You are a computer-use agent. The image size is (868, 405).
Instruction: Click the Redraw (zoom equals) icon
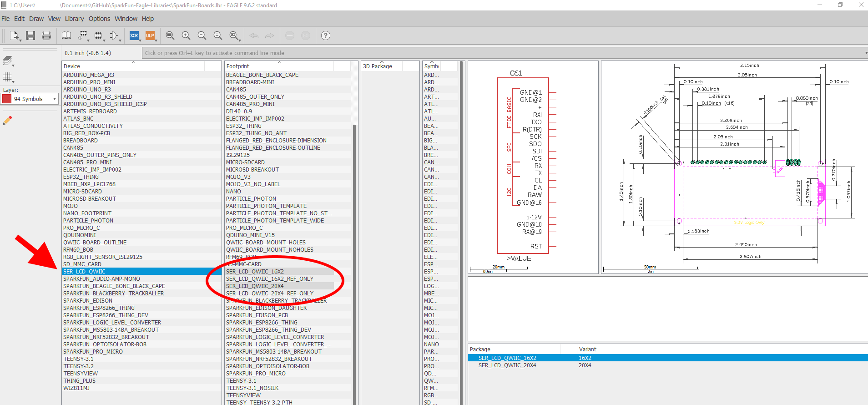pos(218,35)
